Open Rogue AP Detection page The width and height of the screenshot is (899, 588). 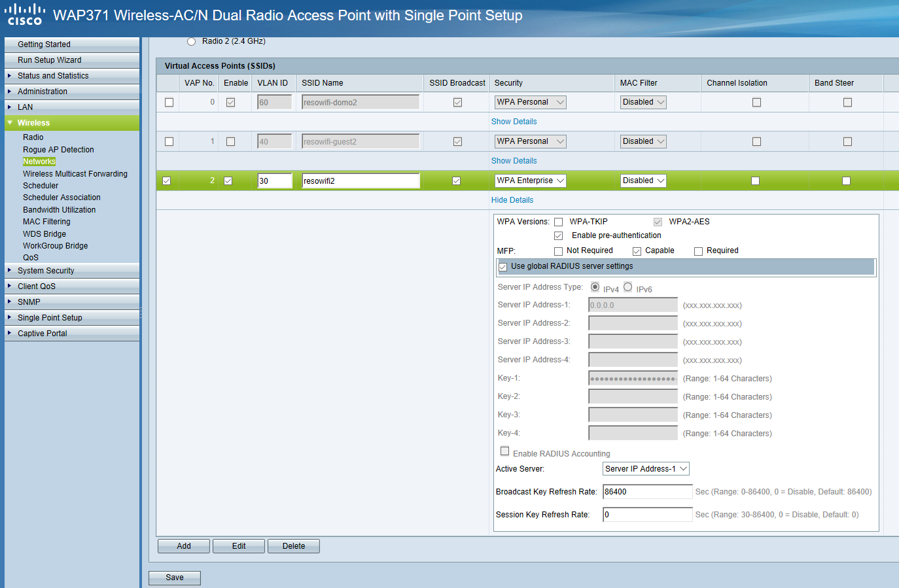click(58, 150)
